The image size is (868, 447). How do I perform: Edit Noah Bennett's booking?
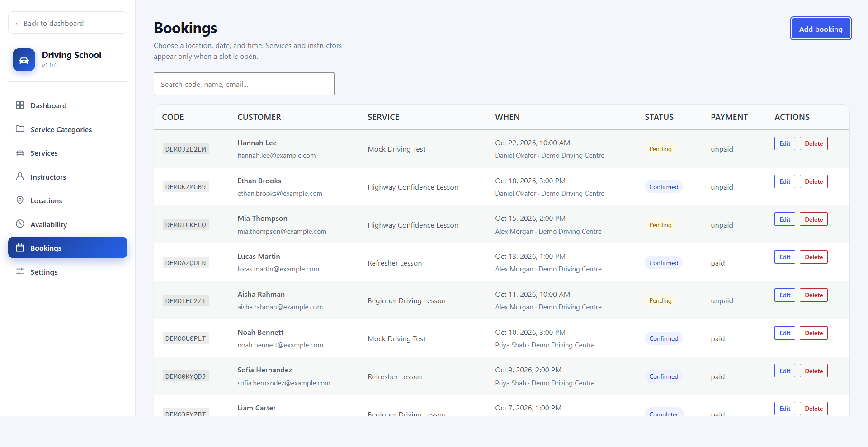(784, 333)
